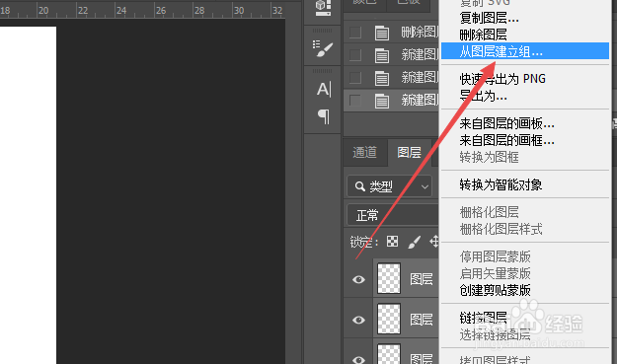Choose 快速导出为 PNG
Image resolution: width=617 pixels, height=364 pixels.
click(x=502, y=79)
